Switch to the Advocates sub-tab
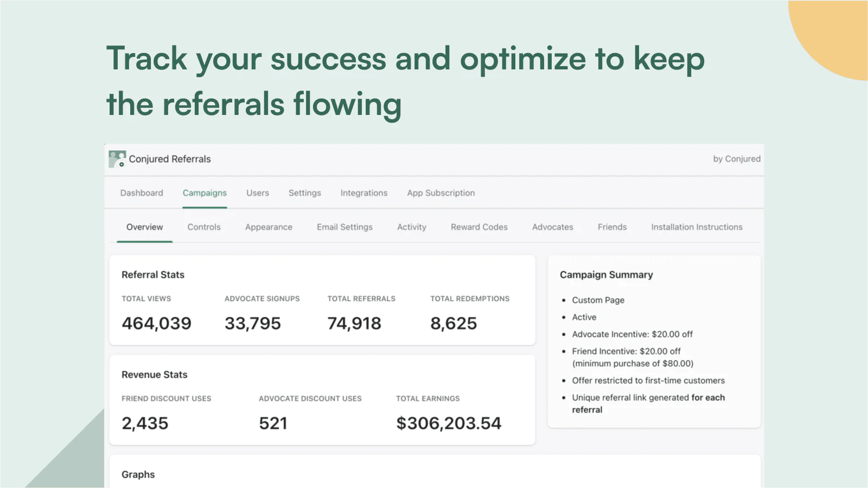 pyautogui.click(x=552, y=227)
